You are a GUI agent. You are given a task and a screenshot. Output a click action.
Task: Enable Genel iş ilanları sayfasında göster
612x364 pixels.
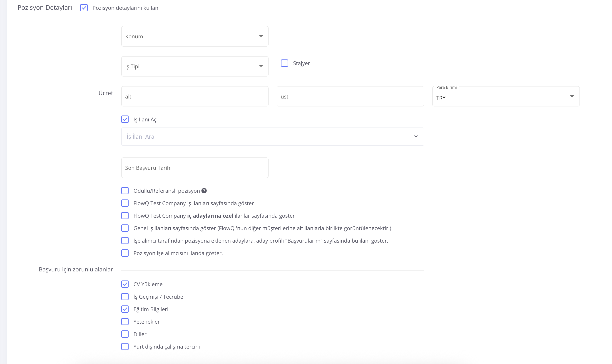click(x=125, y=228)
